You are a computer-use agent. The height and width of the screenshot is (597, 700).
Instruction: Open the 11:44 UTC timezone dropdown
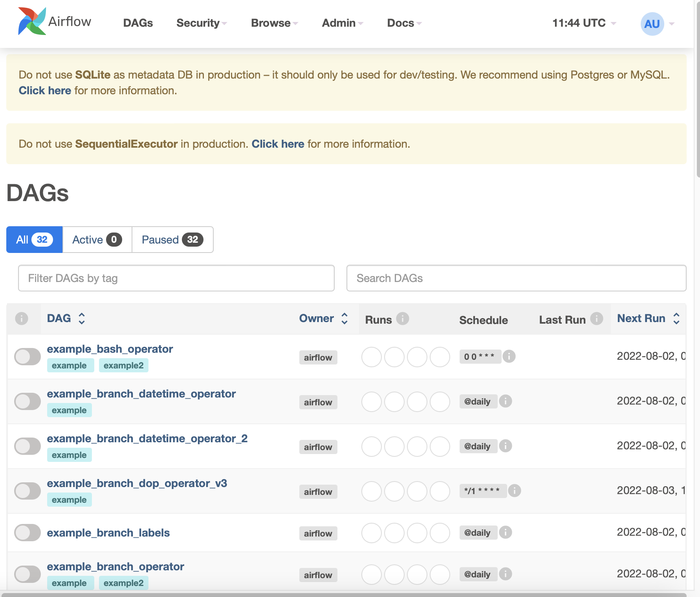pos(584,23)
